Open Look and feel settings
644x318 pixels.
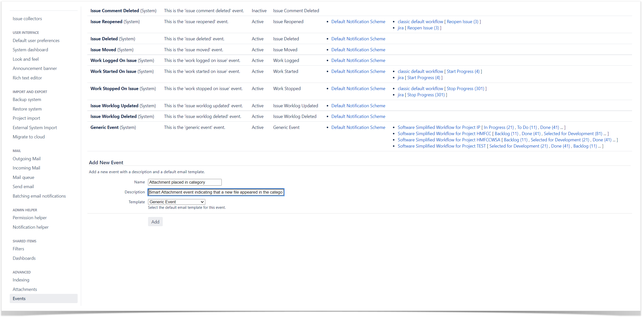[25, 59]
